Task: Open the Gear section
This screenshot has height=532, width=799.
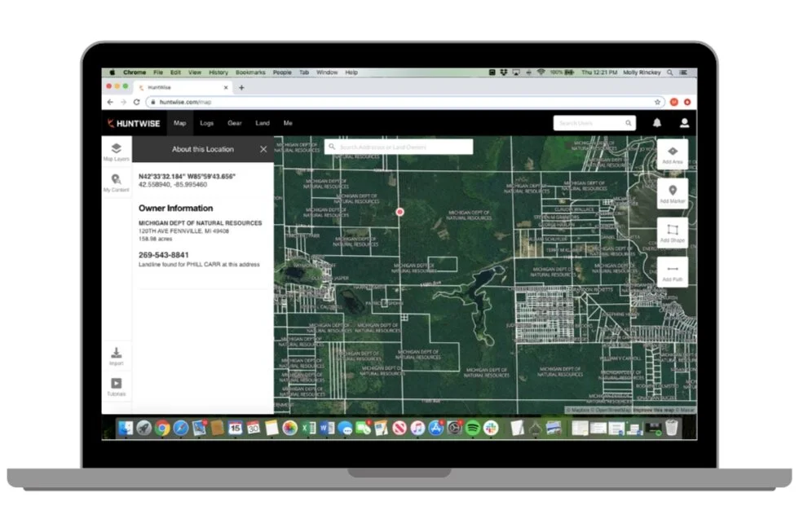Action: tap(234, 123)
